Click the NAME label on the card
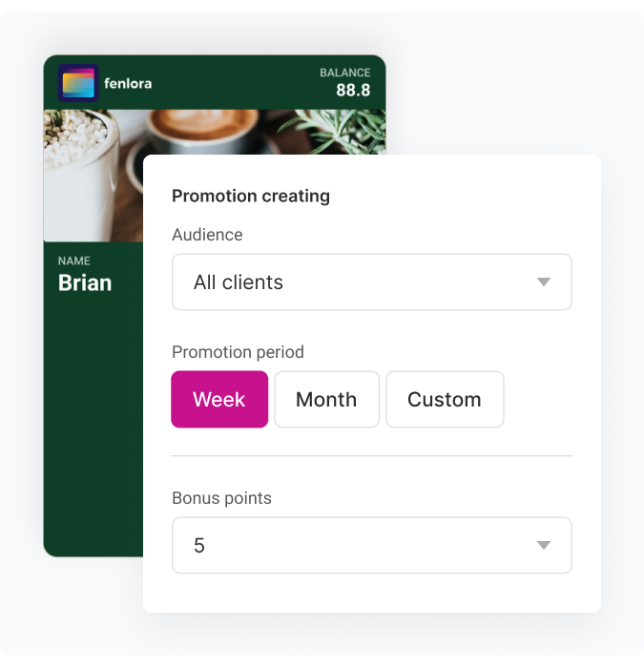Viewport: 644px width, 667px height. 74,261
